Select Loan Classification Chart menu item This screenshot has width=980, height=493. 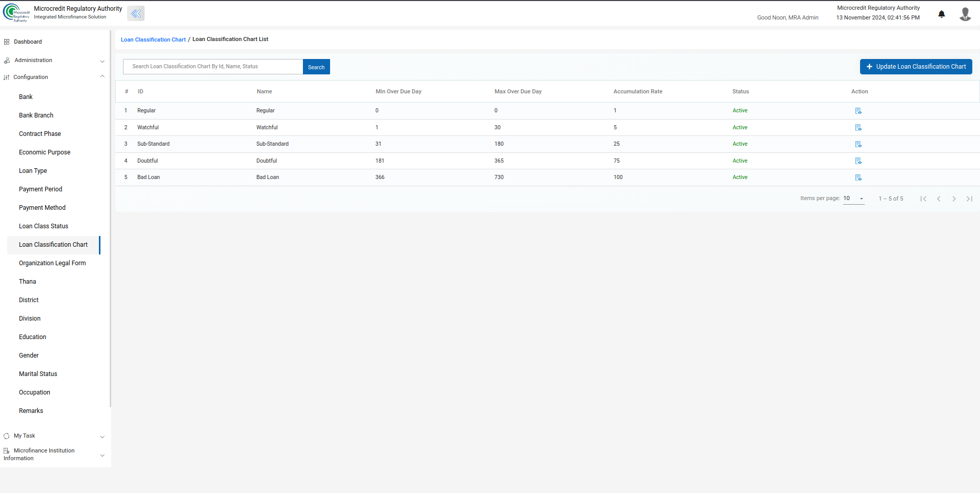coord(53,245)
